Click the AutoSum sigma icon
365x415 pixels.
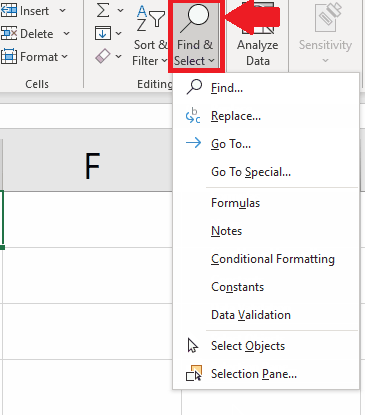(103, 10)
